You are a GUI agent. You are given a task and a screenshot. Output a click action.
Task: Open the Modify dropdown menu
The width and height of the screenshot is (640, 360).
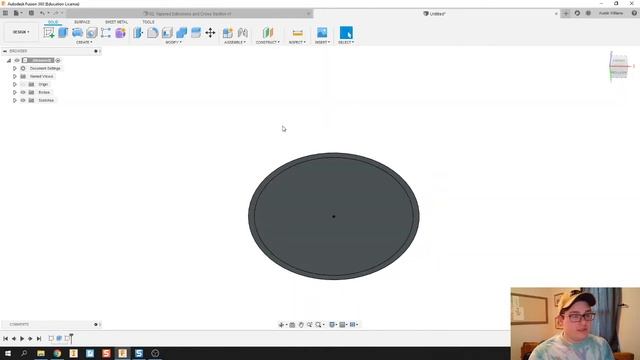(x=173, y=42)
